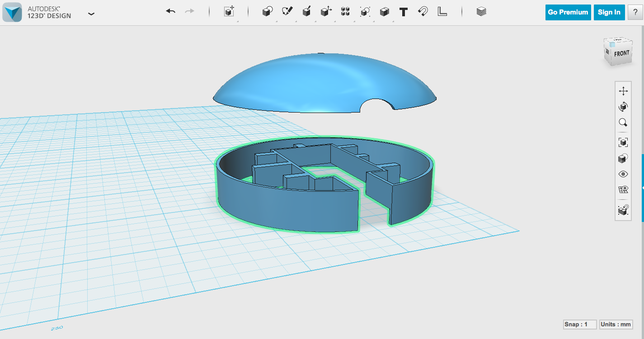Open the Primitives tool
644x339 pixels.
pyautogui.click(x=267, y=12)
